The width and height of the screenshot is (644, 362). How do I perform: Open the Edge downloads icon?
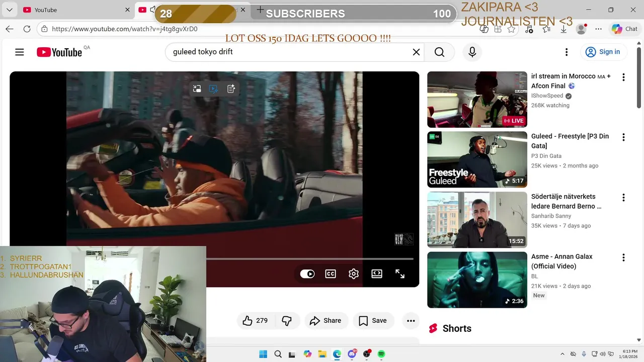coord(563,29)
